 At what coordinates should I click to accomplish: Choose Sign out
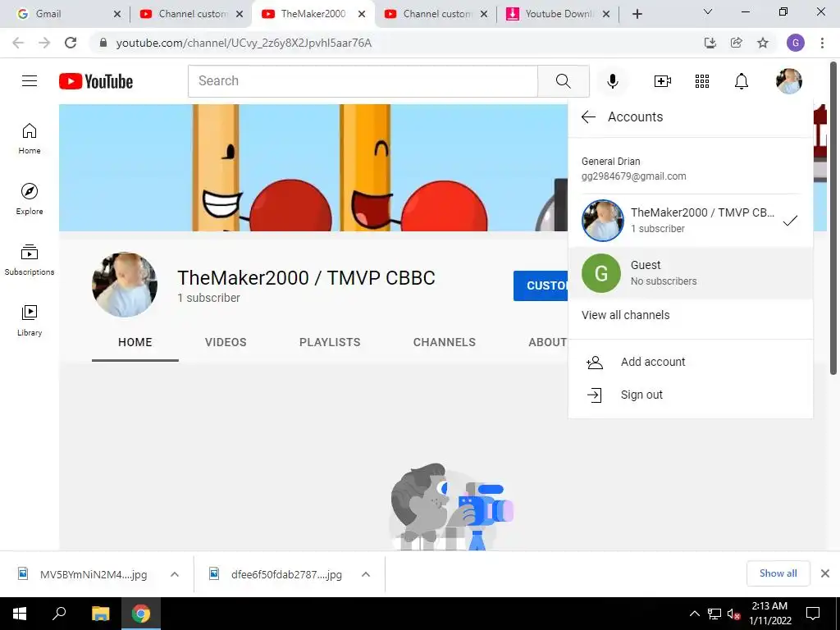point(690,395)
